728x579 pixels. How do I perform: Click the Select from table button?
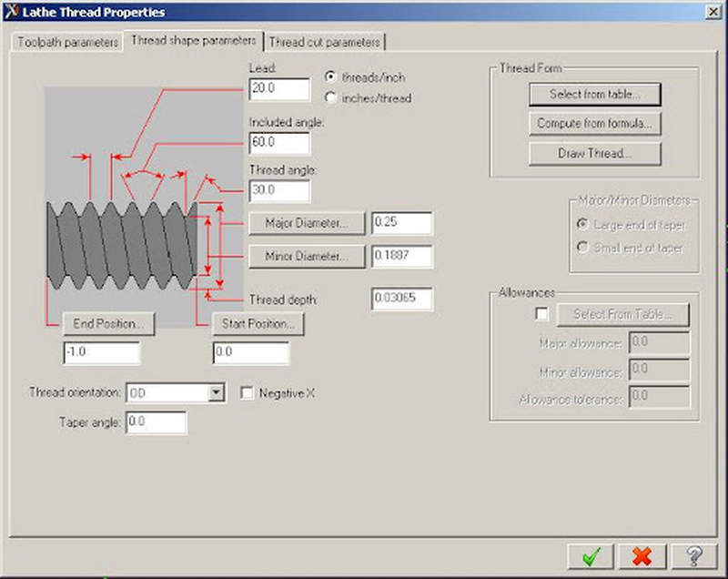tap(594, 94)
